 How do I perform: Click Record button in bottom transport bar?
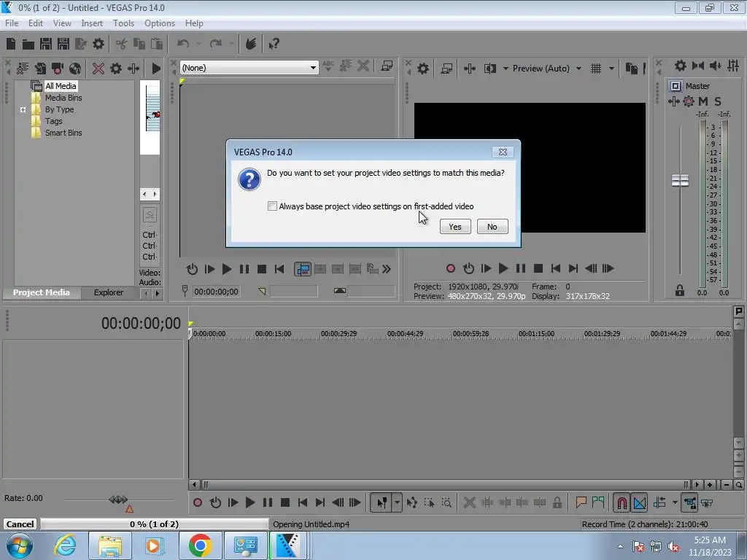pyautogui.click(x=198, y=502)
